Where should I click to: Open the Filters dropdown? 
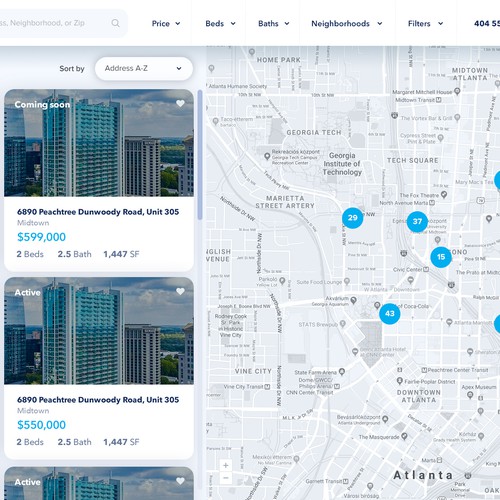[x=425, y=24]
